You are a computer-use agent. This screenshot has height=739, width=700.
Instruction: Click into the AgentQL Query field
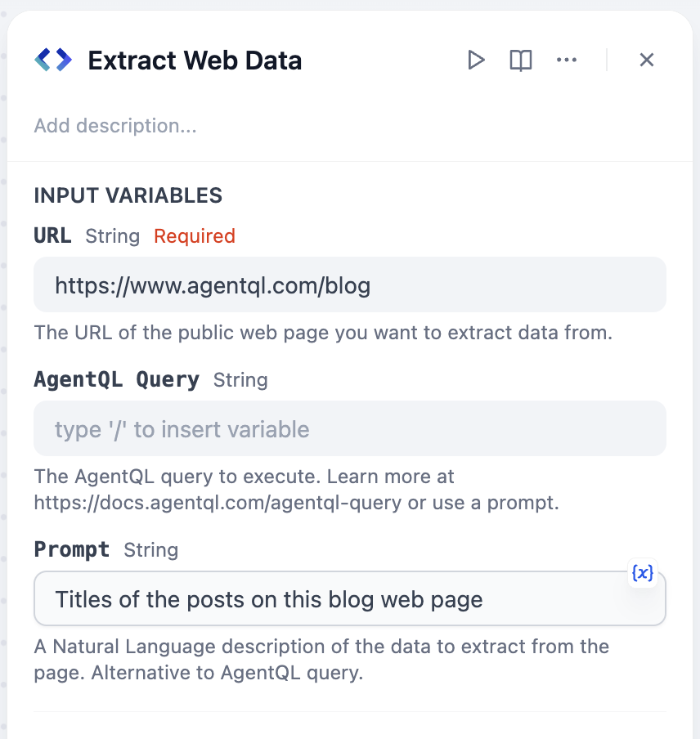(349, 429)
